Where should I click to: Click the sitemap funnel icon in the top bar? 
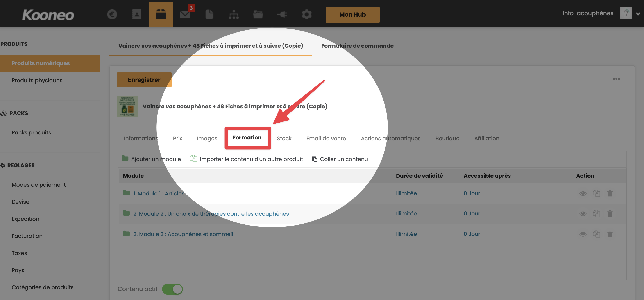(x=234, y=14)
